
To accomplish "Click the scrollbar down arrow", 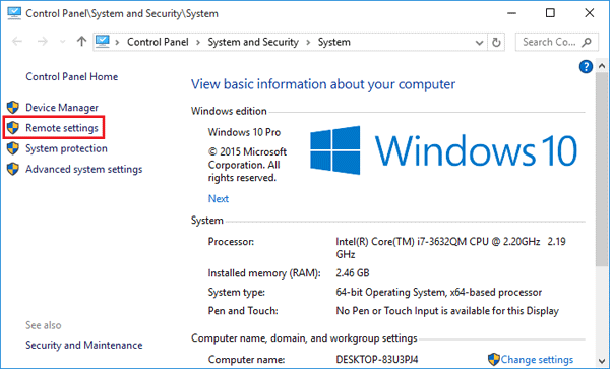I will click(602, 361).
